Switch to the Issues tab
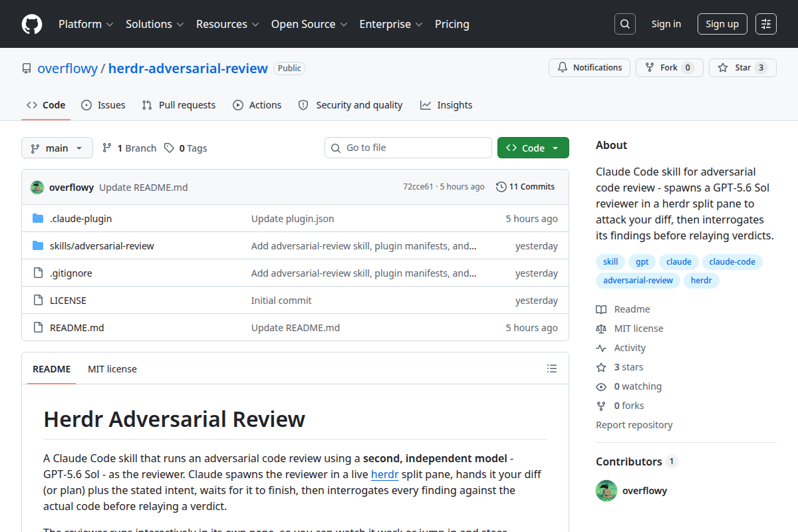The width and height of the screenshot is (798, 532). [x=103, y=105]
